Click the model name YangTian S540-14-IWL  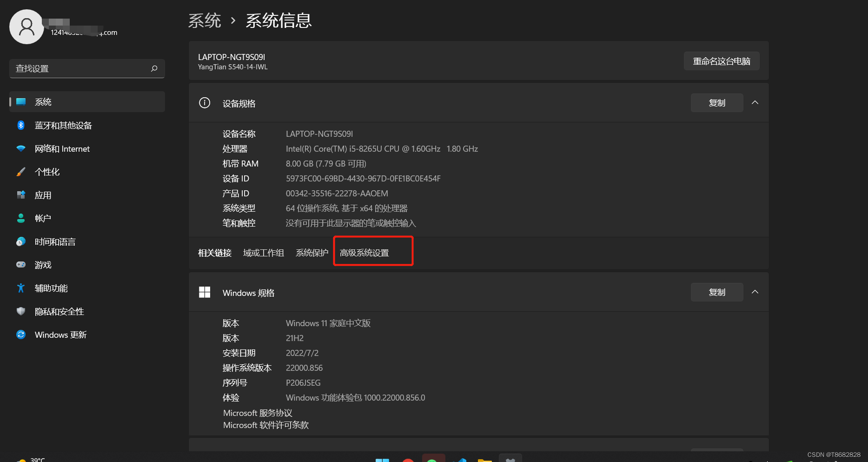pyautogui.click(x=233, y=67)
